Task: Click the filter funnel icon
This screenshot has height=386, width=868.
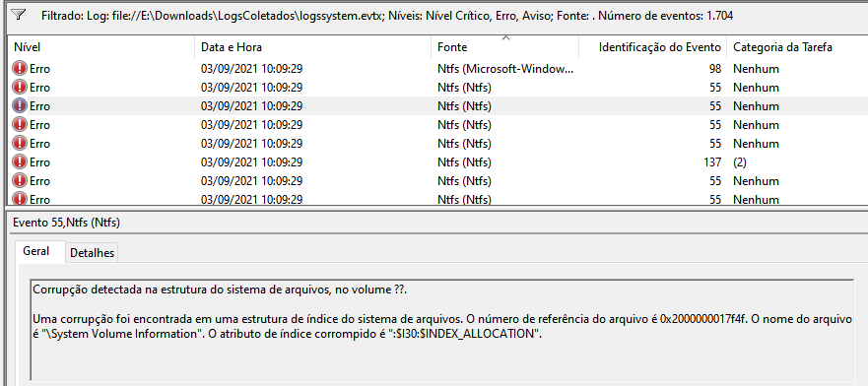Action: [x=19, y=15]
